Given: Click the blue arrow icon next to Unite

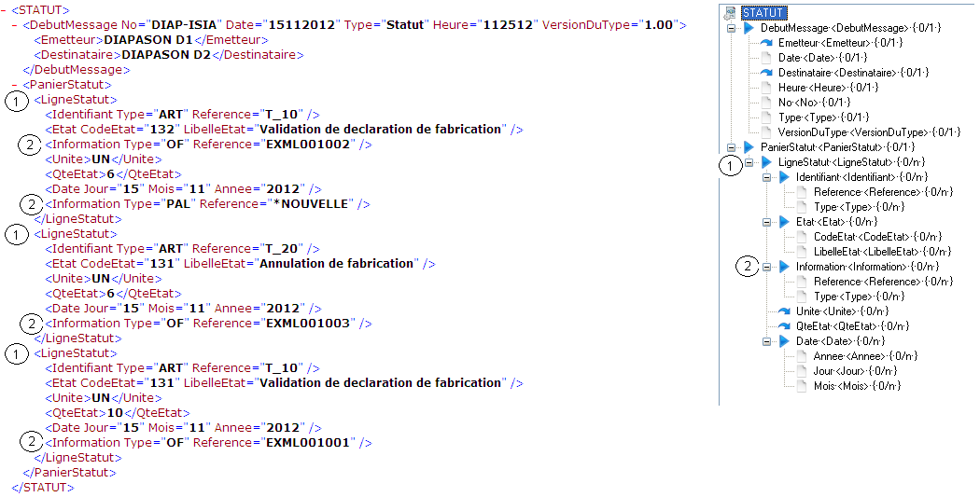Looking at the screenshot, I should pos(785,311).
